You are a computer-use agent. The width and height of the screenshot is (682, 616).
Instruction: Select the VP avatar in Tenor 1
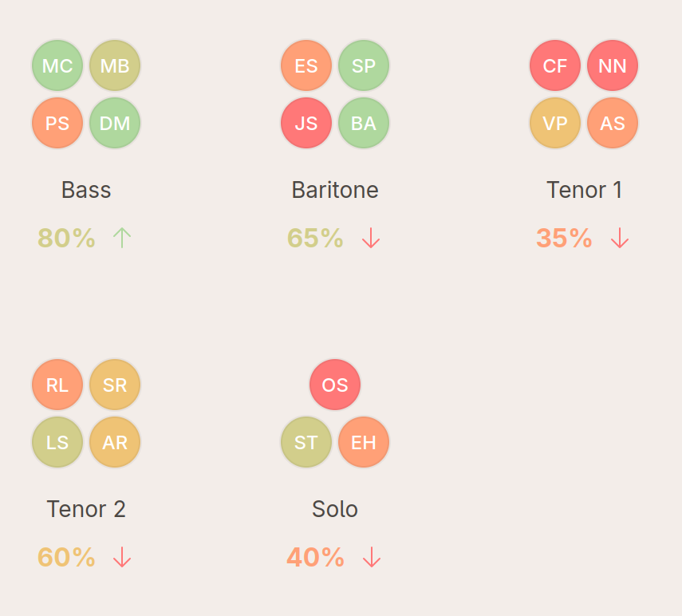click(555, 123)
